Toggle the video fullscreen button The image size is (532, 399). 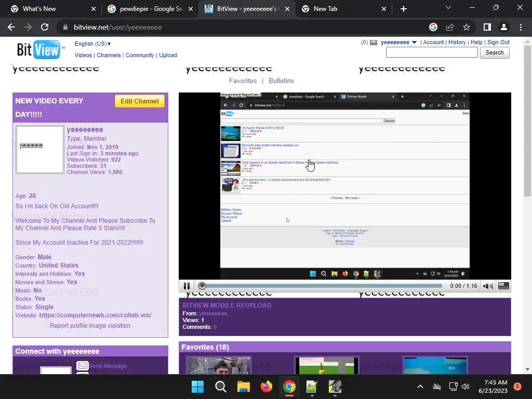tap(503, 286)
